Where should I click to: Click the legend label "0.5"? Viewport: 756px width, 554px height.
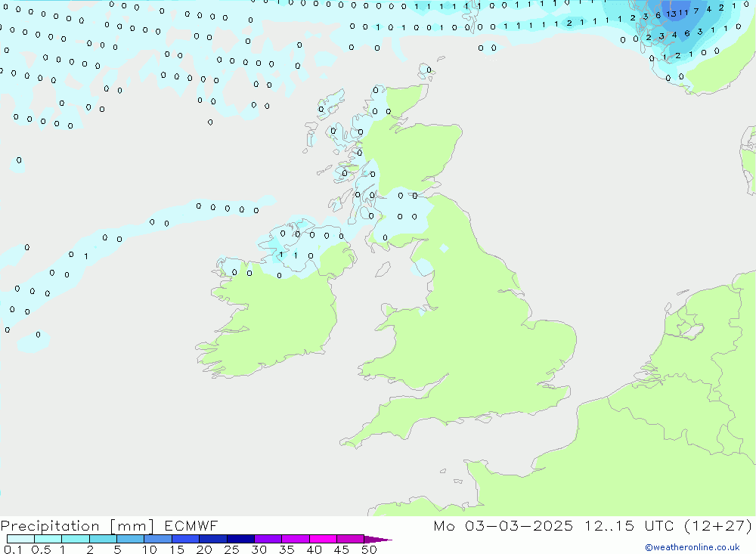(x=41, y=549)
